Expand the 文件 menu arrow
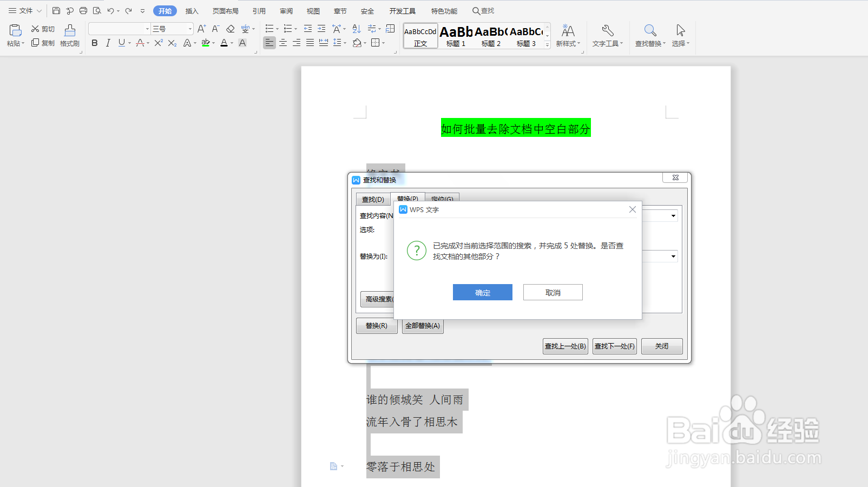This screenshot has height=487, width=868. [39, 11]
